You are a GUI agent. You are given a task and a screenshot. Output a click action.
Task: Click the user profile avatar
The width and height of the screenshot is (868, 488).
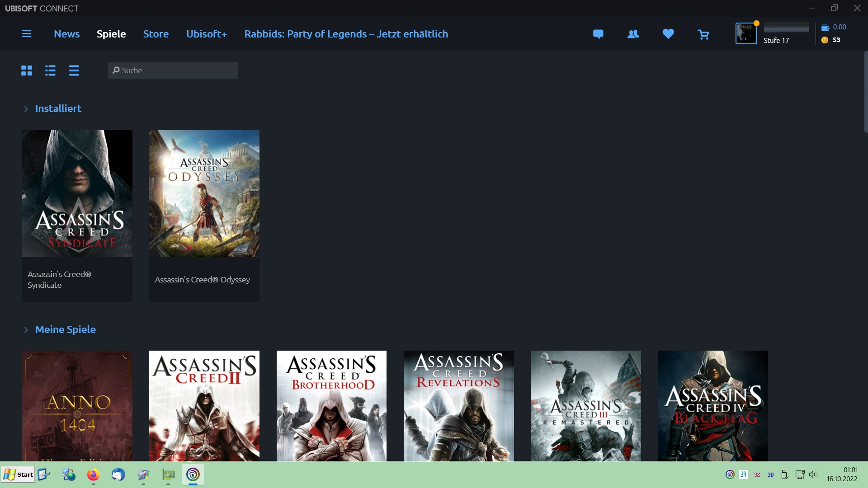[746, 33]
